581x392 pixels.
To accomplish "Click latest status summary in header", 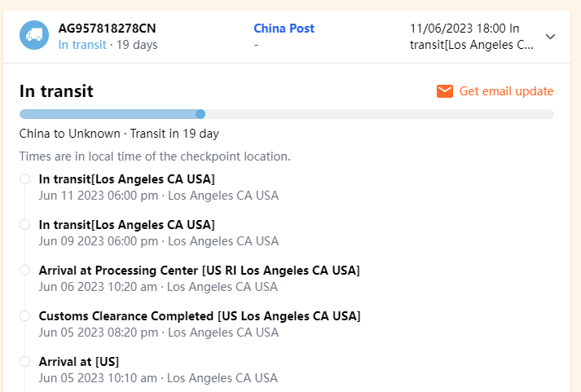I will (472, 37).
